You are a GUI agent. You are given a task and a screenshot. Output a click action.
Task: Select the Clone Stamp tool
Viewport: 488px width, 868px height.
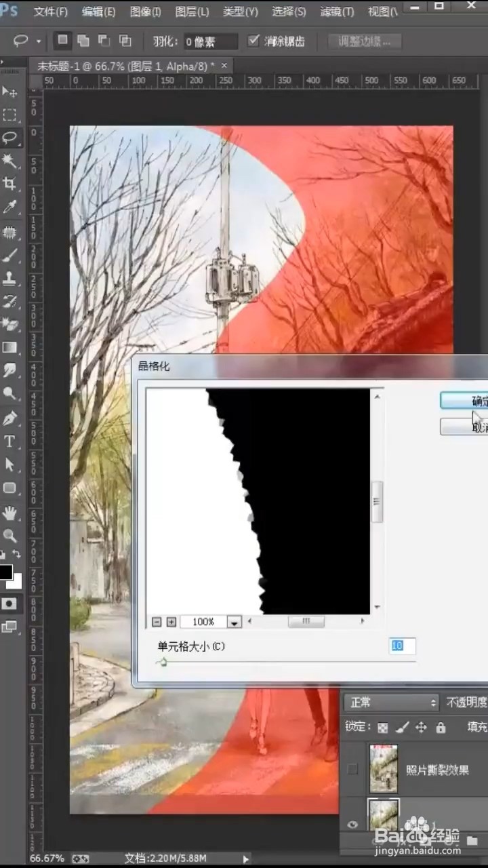coord(9,278)
